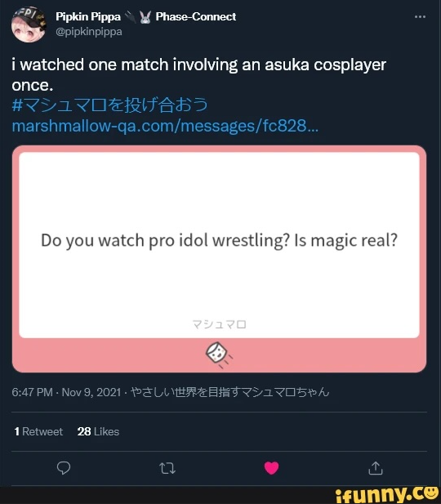Follow the marshmallow-qa.com messages link

[165, 126]
